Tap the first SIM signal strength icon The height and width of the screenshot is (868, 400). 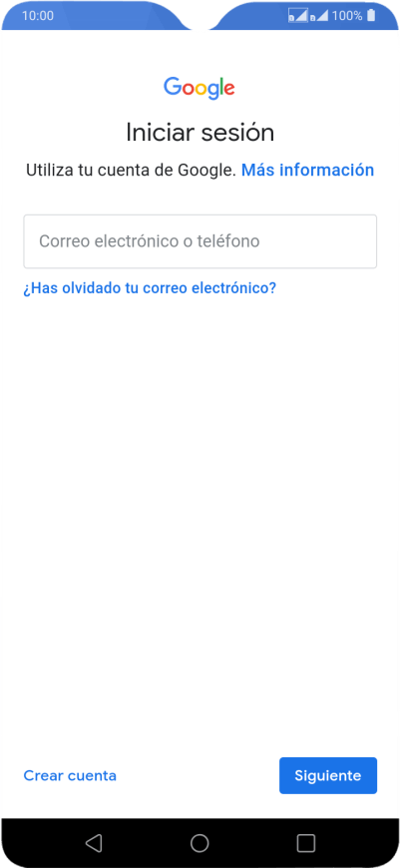(297, 16)
